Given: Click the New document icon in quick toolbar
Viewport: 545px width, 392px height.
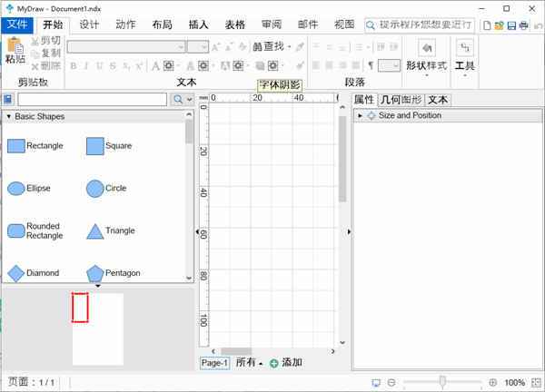Looking at the screenshot, I should (487, 25).
